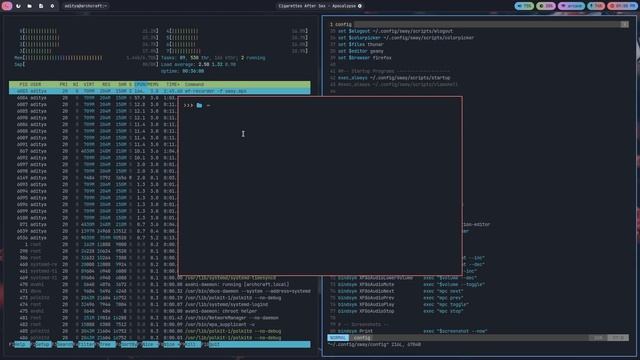Select the avahi-daemon: chroot helper row
The height and width of the screenshot is (360, 640).
pyautogui.click(x=160, y=311)
